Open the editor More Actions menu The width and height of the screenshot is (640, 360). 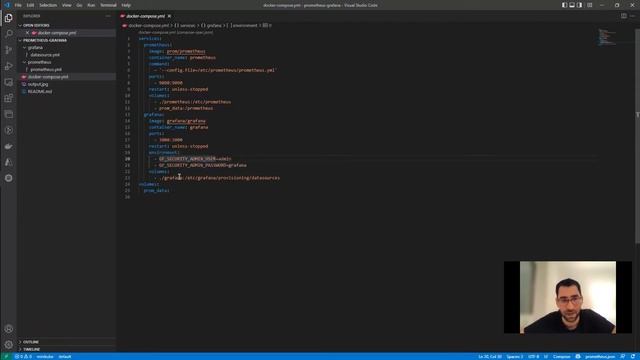pyautogui.click(x=633, y=16)
